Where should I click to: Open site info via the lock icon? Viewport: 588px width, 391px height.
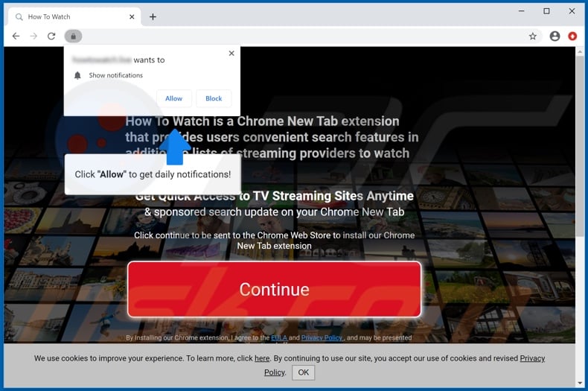click(x=73, y=36)
